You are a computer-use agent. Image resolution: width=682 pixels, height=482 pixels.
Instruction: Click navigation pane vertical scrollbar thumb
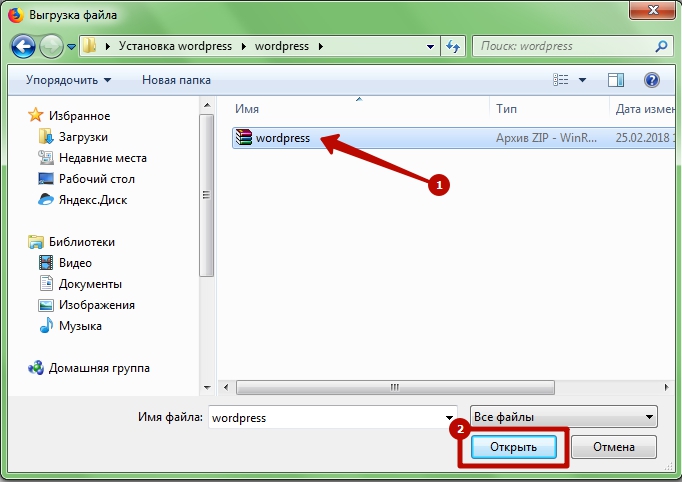coord(207,195)
